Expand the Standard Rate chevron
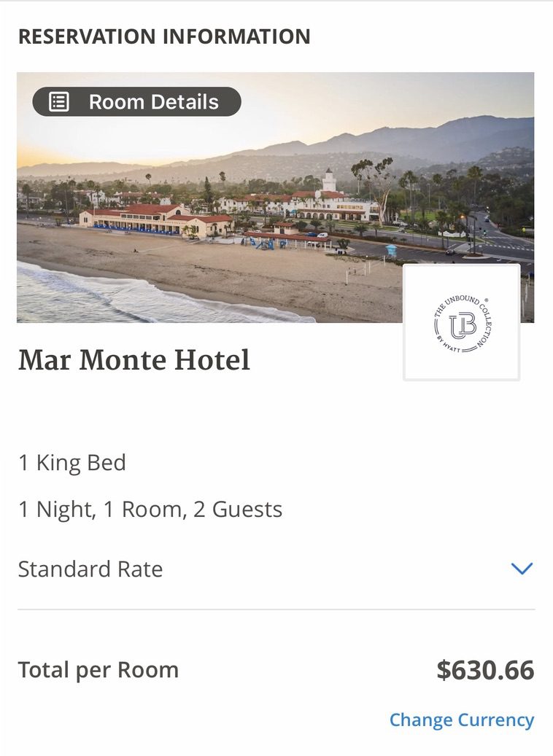The height and width of the screenshot is (756, 553). pyautogui.click(x=522, y=569)
